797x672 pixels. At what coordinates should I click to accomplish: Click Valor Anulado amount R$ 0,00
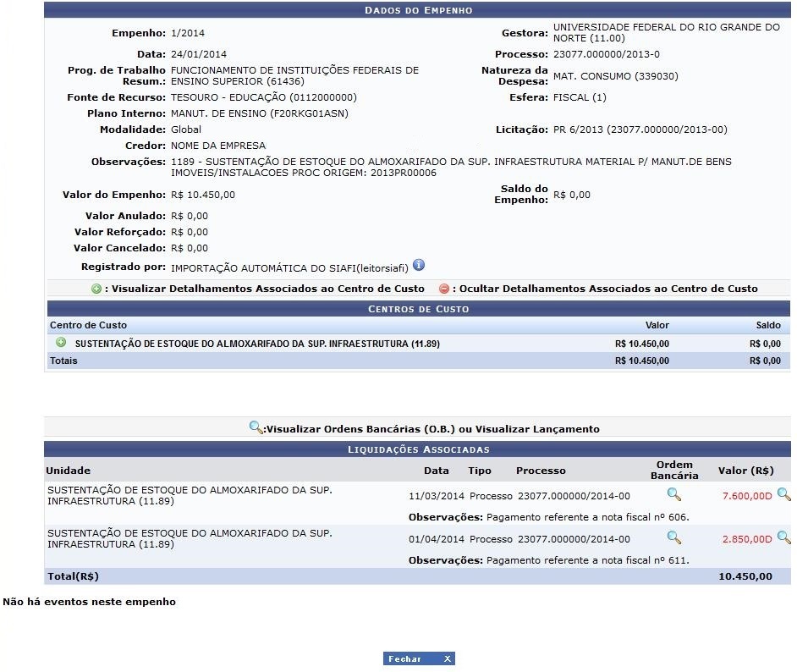(x=189, y=216)
